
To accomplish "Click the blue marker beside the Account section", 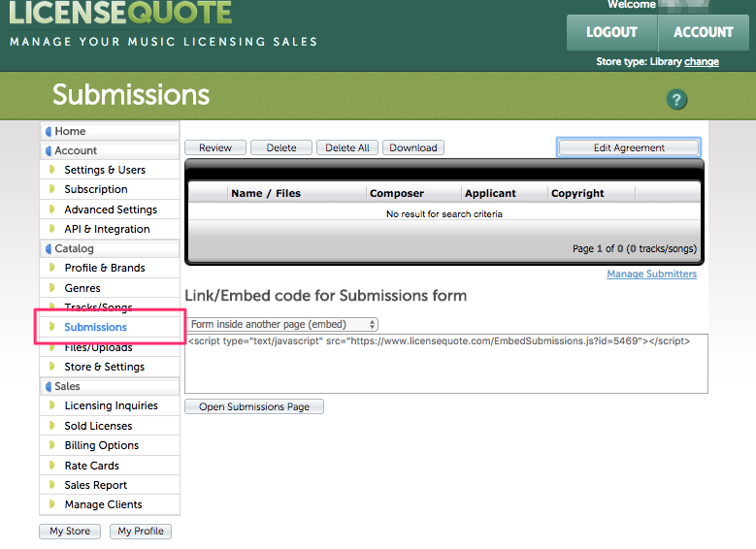I will point(49,150).
